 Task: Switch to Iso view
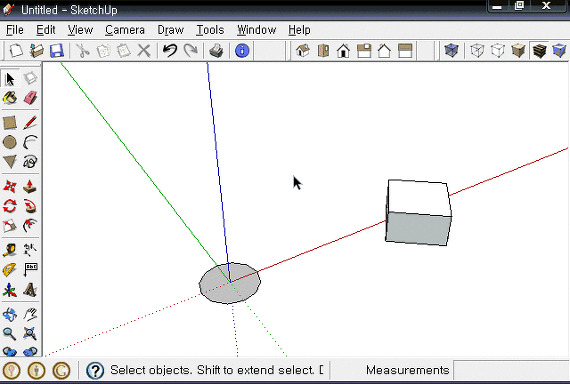tap(302, 51)
